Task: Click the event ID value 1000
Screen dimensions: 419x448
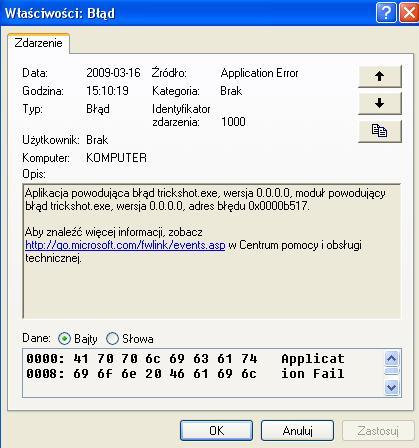Action: 233,122
